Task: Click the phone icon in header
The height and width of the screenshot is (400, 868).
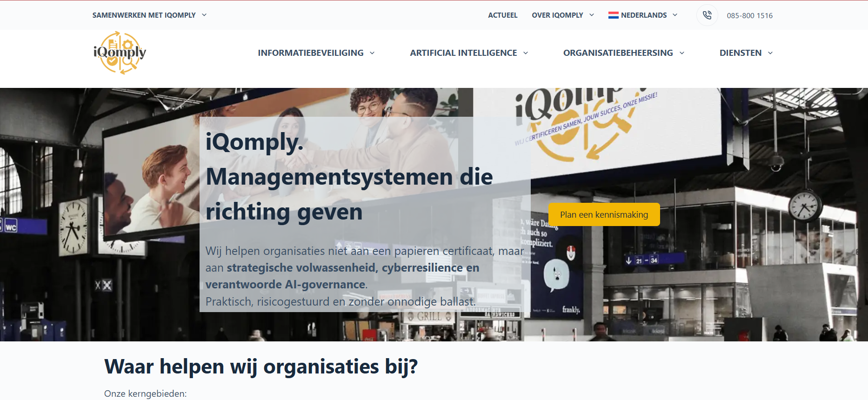Action: [x=707, y=15]
